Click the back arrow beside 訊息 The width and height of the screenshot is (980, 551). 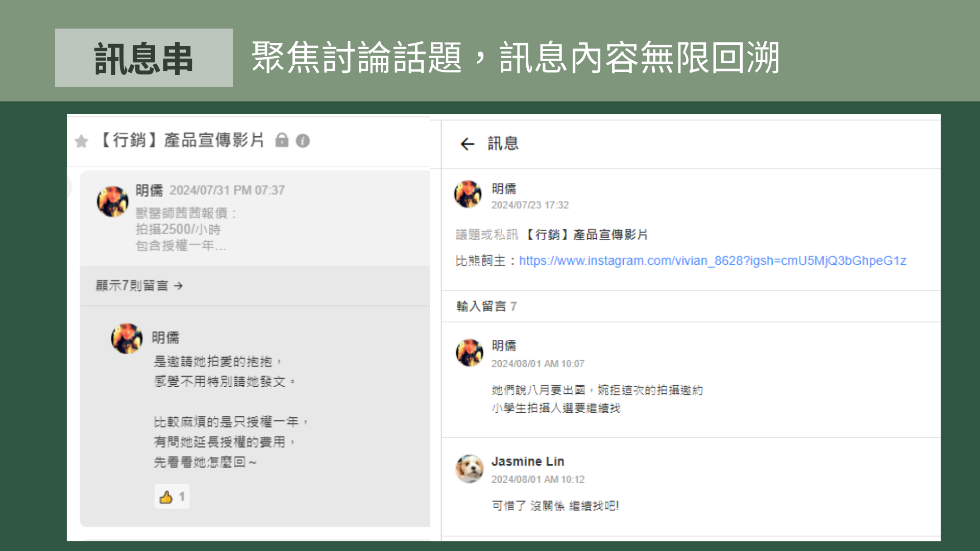pos(467,144)
